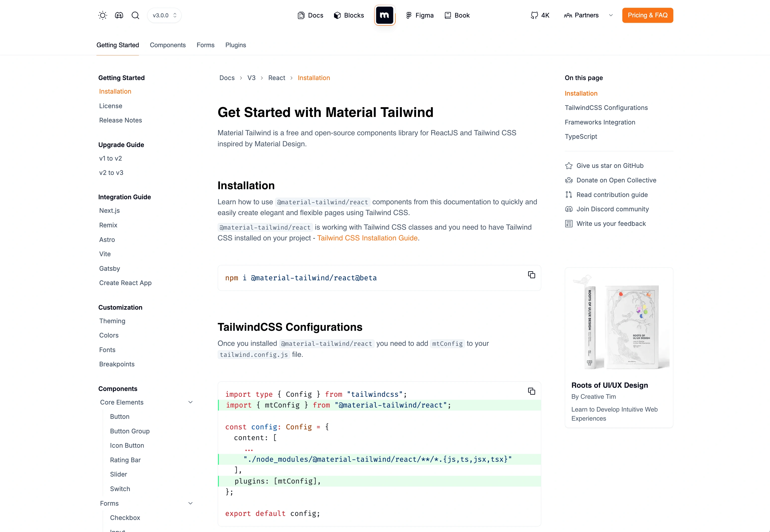The width and height of the screenshot is (770, 532).
Task: Click the Write us your feedback icon
Action: (x=569, y=224)
